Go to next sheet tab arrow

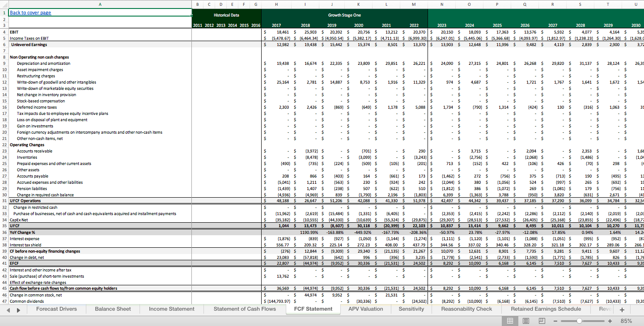19,309
